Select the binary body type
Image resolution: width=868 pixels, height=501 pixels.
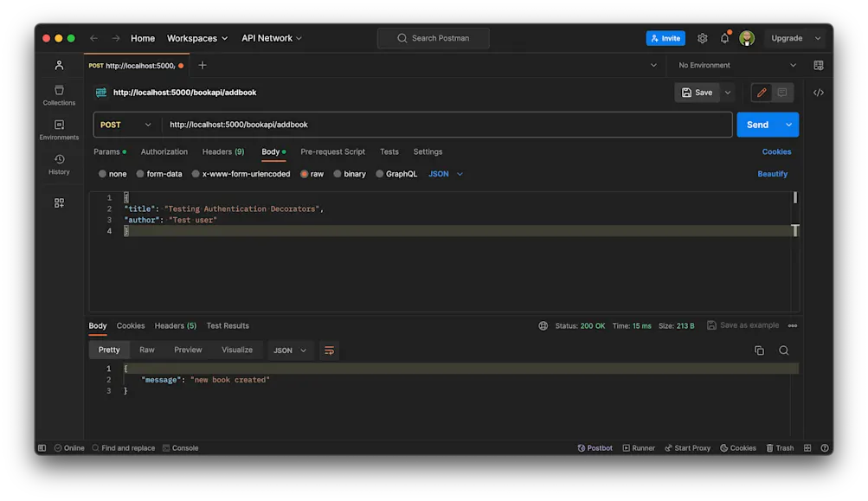[x=350, y=174]
